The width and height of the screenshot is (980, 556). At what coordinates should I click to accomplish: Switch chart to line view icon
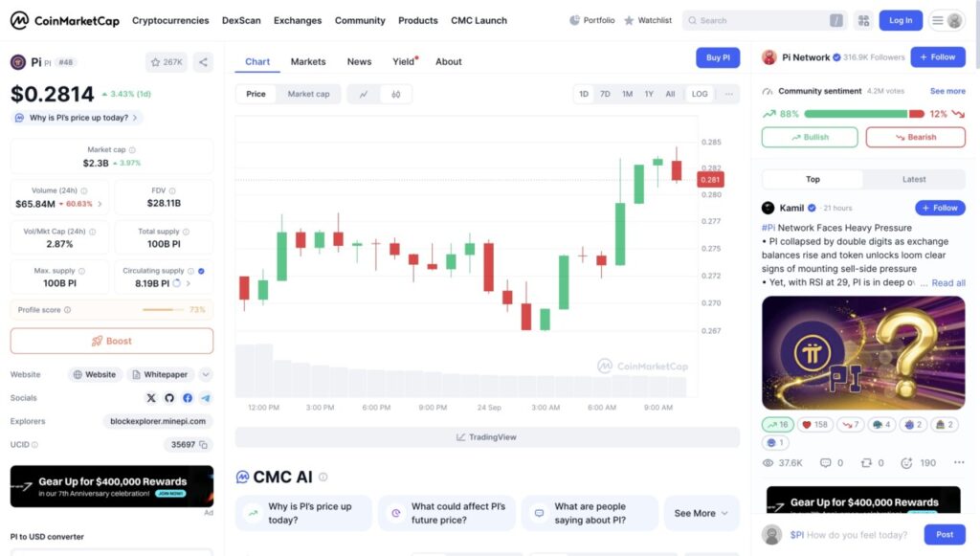click(364, 94)
